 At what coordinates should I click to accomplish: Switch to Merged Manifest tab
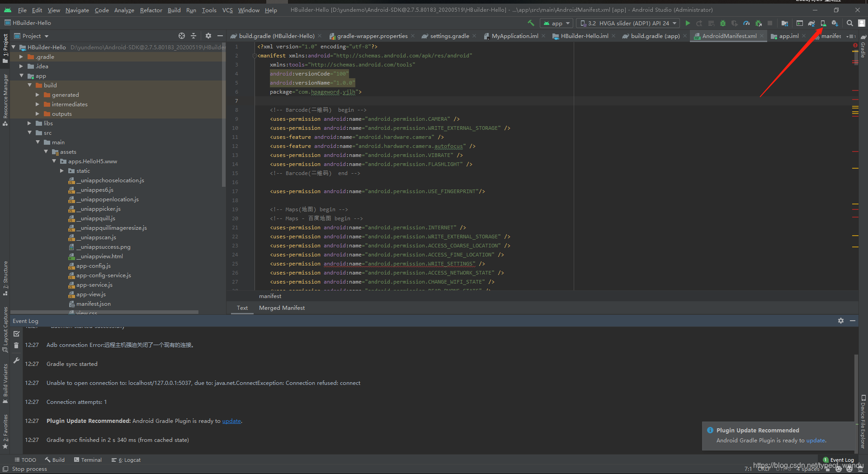click(282, 308)
